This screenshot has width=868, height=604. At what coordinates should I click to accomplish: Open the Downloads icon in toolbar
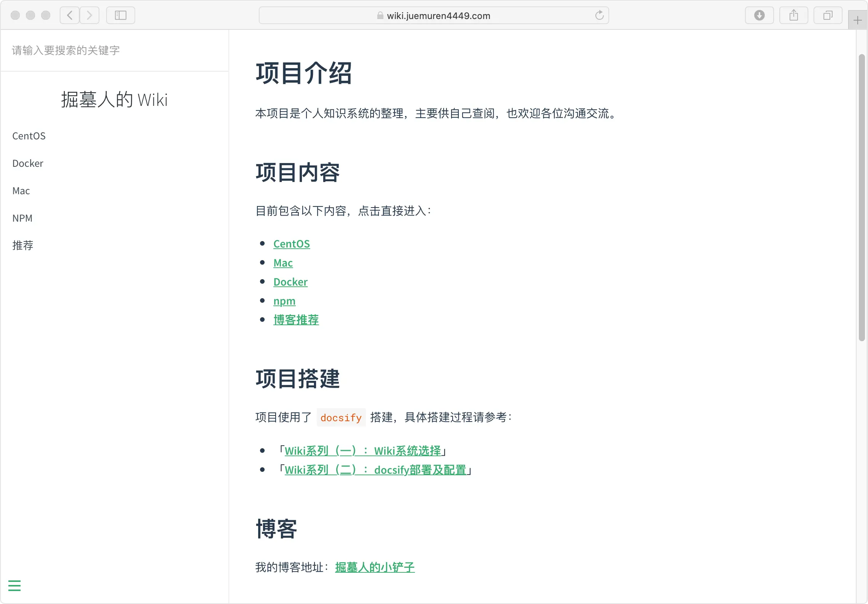click(759, 15)
